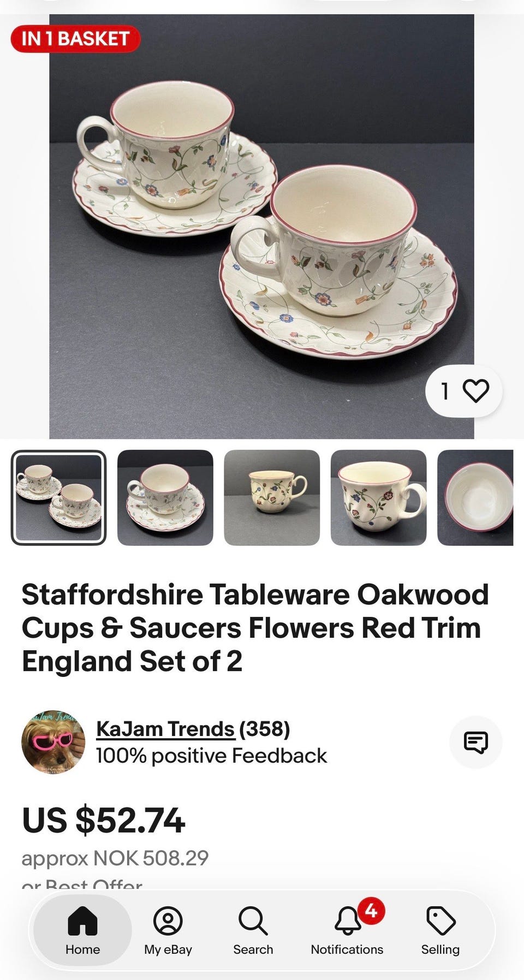This screenshot has width=524, height=980.
Task: Tap the Home icon in bottom bar
Action: [82, 920]
